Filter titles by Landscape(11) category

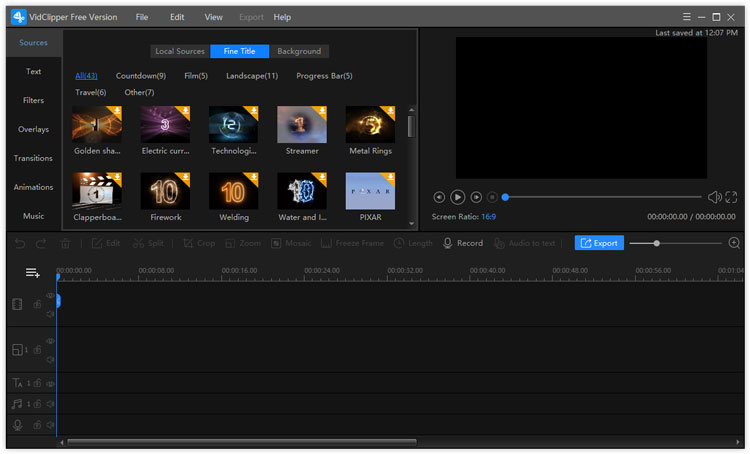pyautogui.click(x=252, y=76)
